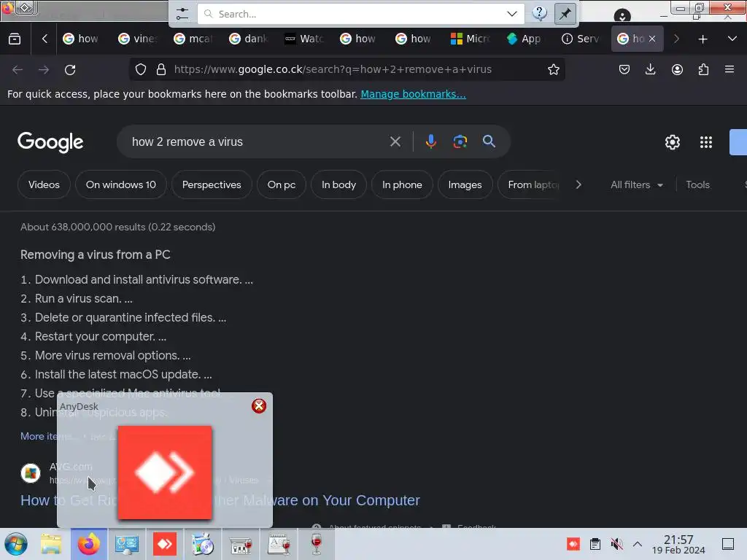Go to the Google homepage logo
747x560 pixels.
click(50, 142)
